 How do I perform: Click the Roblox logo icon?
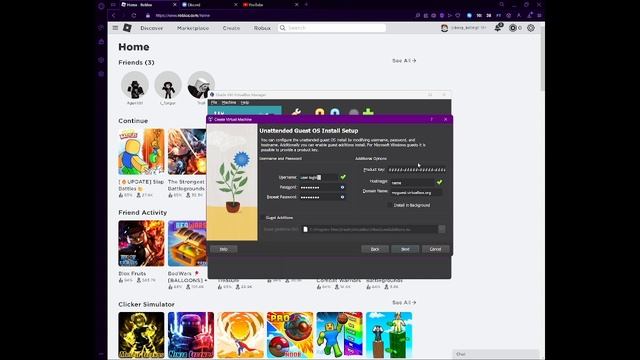[x=127, y=28]
